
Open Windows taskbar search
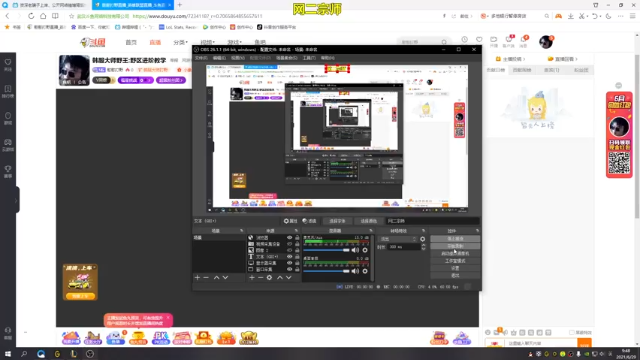click(24, 354)
